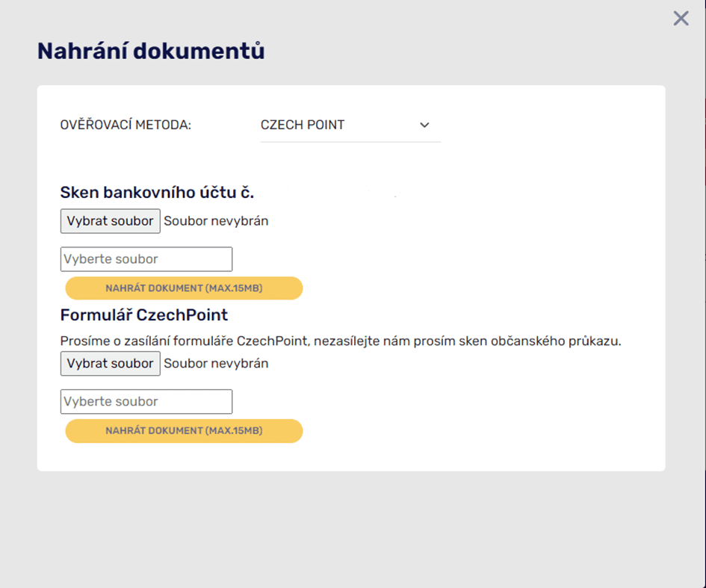Click the Nahrání dokumentů heading

pos(151,51)
